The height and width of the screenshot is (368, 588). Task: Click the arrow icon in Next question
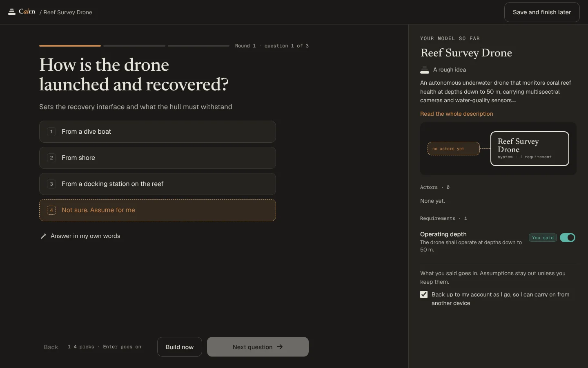coord(280,347)
